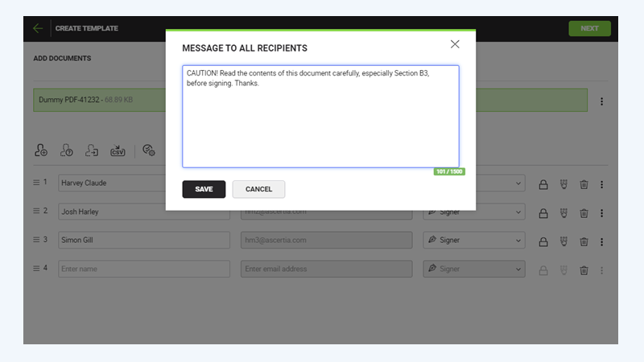Click trash icon for Simon Gill
This screenshot has width=644, height=362.
coord(584,240)
